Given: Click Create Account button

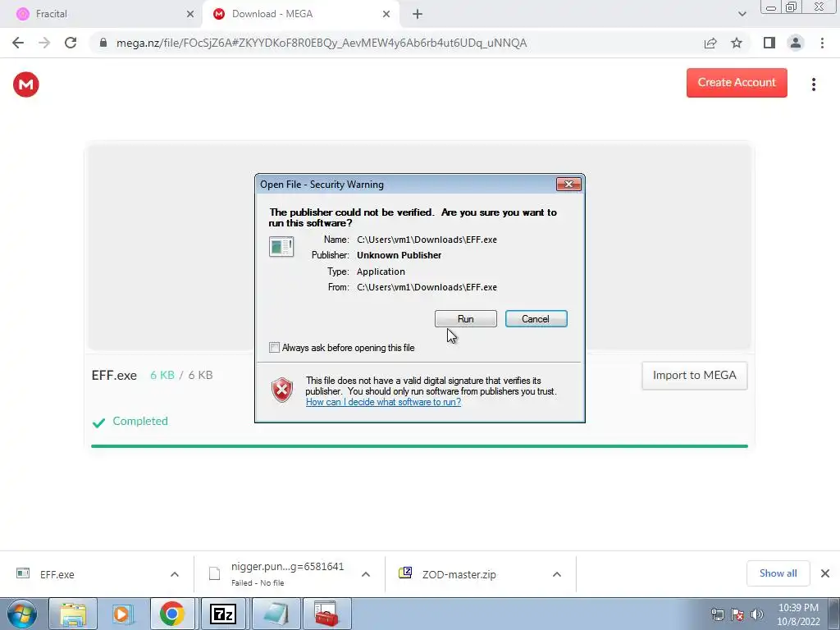Looking at the screenshot, I should [x=737, y=83].
